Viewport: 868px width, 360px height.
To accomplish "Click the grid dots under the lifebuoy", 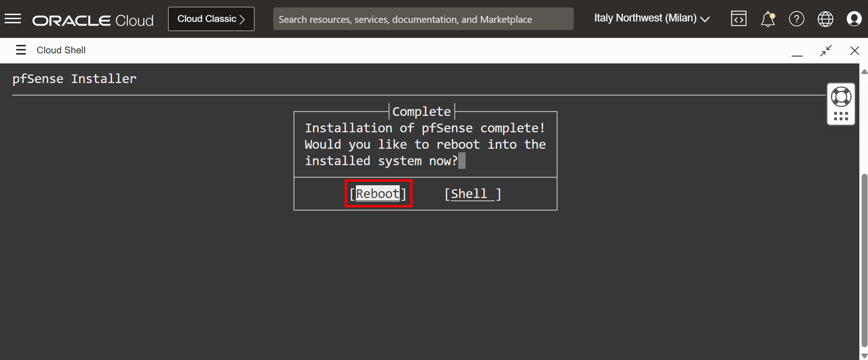I will click(841, 117).
